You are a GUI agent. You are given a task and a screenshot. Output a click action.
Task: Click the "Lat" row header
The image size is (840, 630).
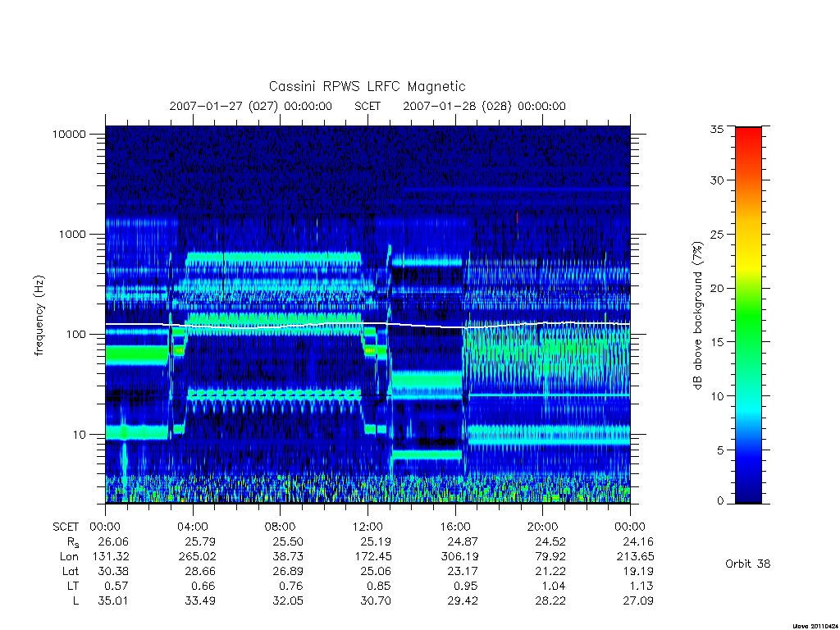(x=70, y=572)
